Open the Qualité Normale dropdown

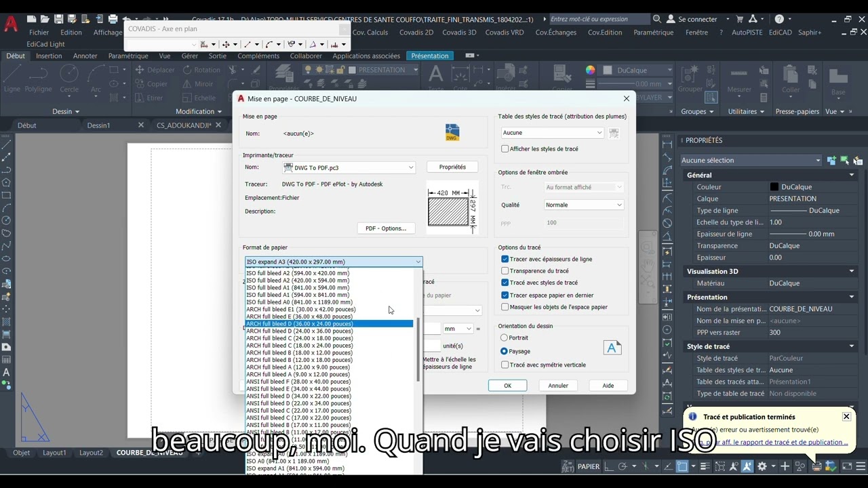tap(583, 205)
